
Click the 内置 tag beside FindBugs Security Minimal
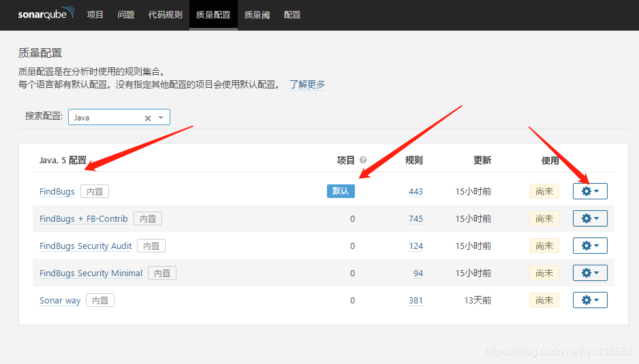[x=162, y=274]
